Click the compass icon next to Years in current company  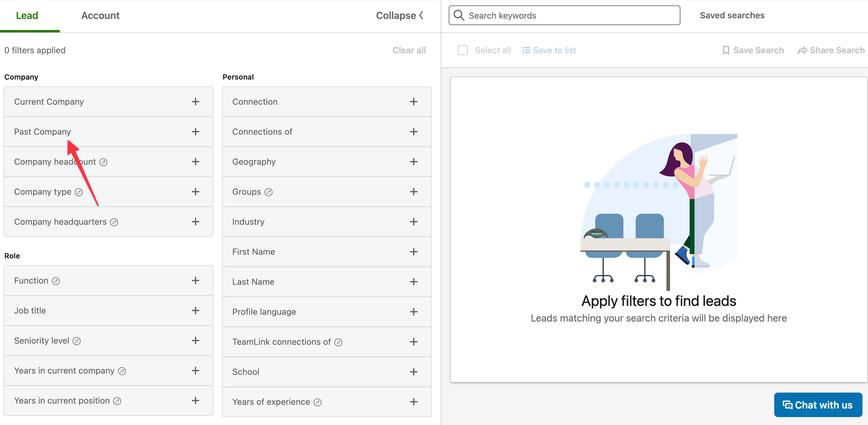(122, 371)
